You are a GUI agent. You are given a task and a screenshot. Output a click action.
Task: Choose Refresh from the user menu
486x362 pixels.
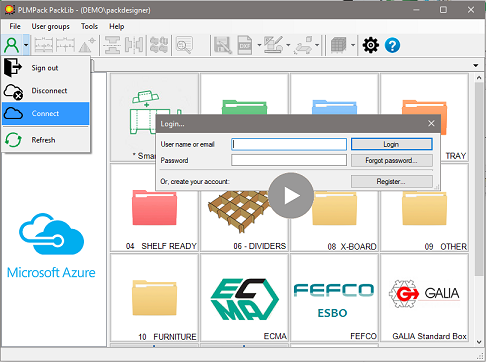tap(46, 140)
